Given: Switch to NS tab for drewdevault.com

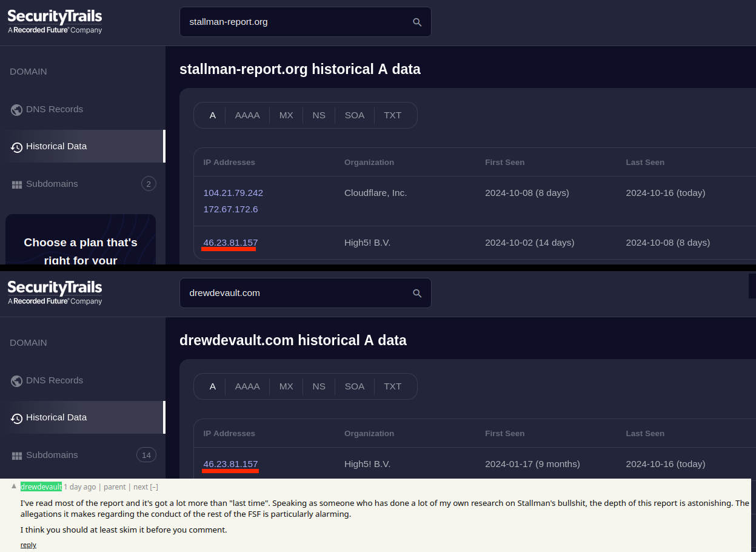Looking at the screenshot, I should pyautogui.click(x=319, y=386).
